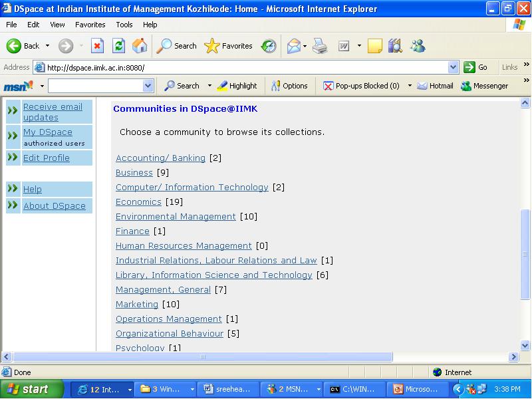
Task: Click the Mail envelope icon
Action: point(294,46)
